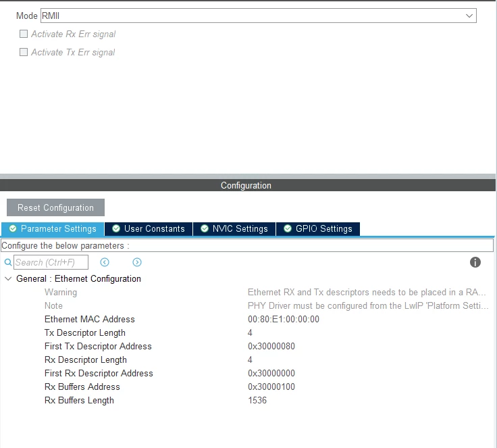Open the Mode dropdown showing RMII

tap(259, 16)
